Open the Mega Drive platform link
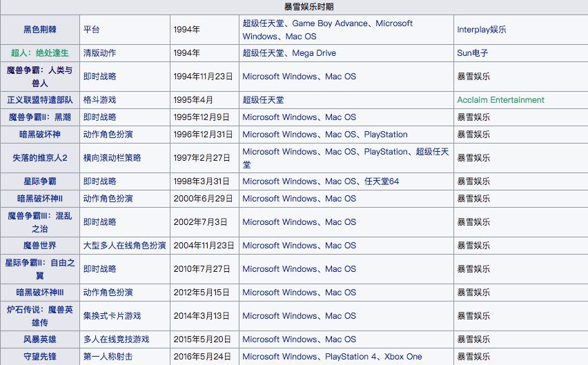Image resolution: width=588 pixels, height=365 pixels. point(314,53)
